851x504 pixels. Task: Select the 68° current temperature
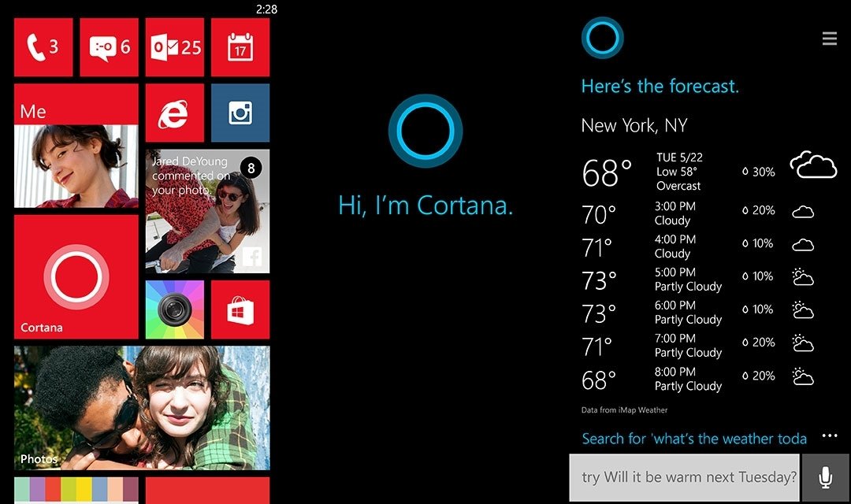(607, 173)
